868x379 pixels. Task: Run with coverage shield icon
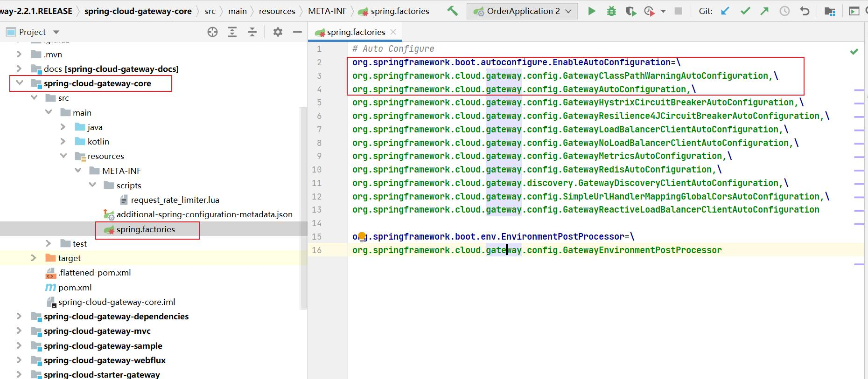click(631, 11)
